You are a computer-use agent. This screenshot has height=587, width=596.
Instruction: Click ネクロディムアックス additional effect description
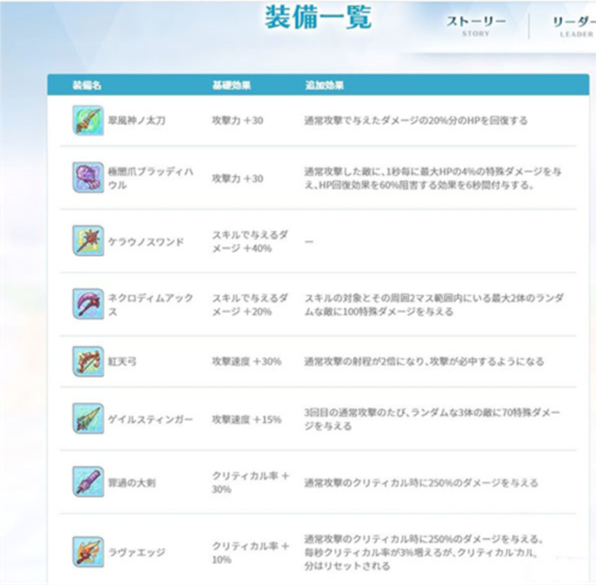[434, 305]
